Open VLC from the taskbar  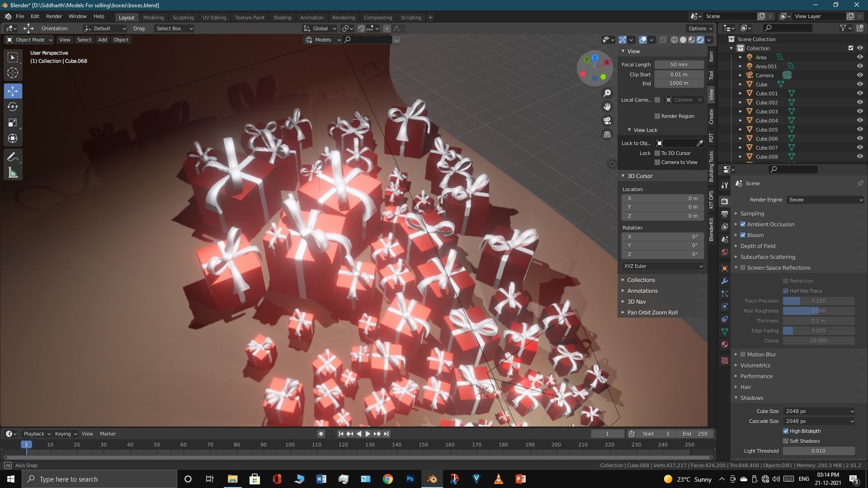498,479
